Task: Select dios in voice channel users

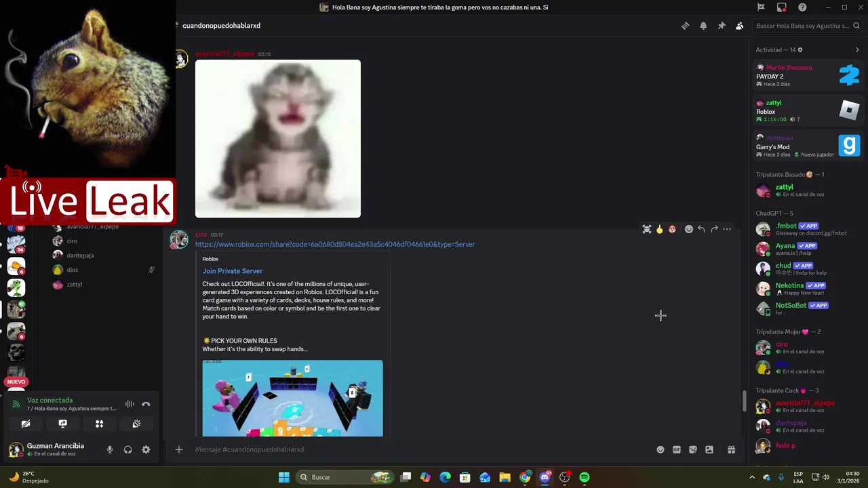Action: click(103, 270)
